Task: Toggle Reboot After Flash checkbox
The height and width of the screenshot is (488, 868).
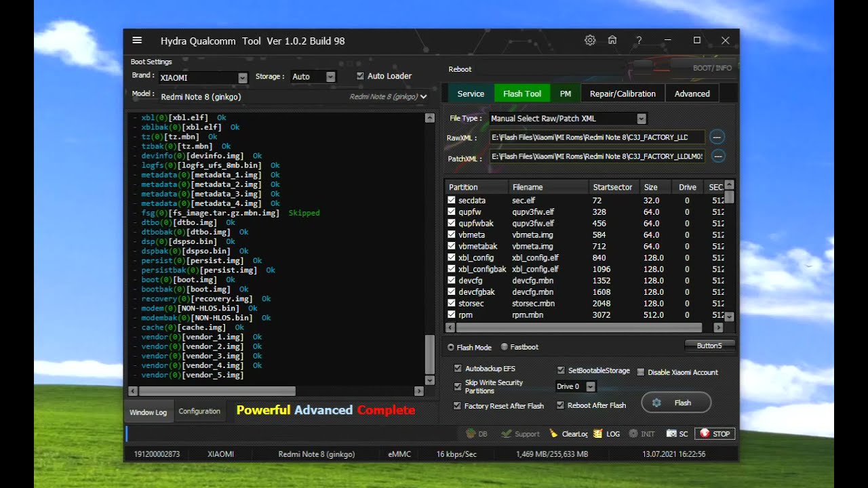Action: tap(561, 405)
